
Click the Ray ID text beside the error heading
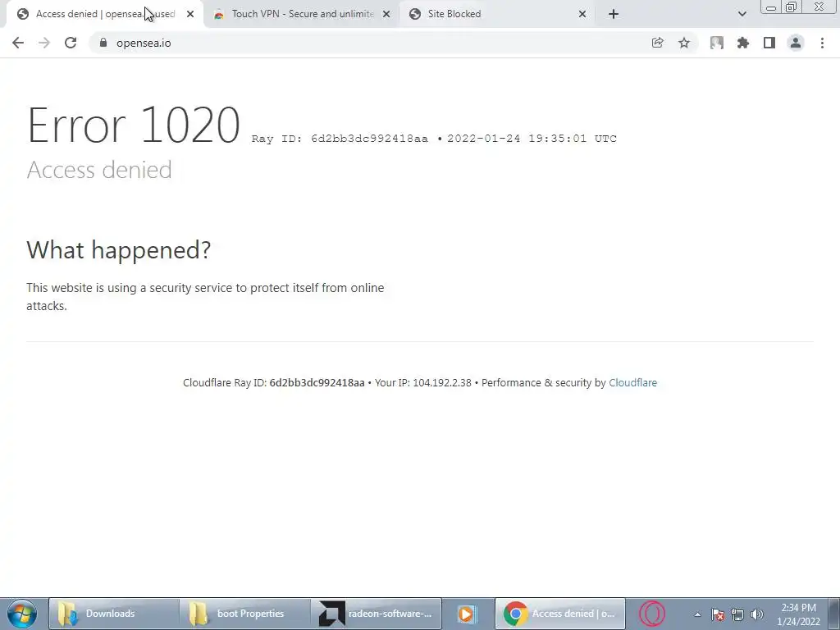340,139
